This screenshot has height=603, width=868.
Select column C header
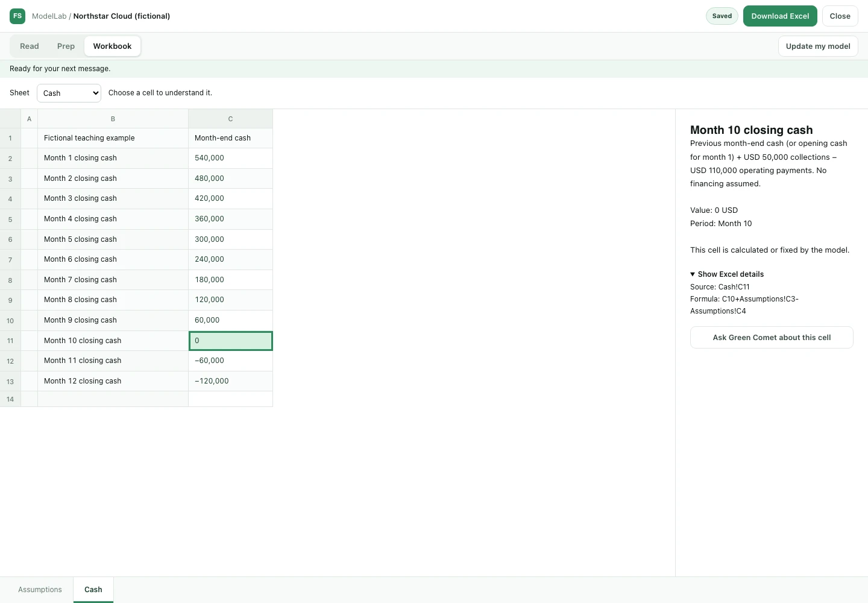tap(231, 119)
